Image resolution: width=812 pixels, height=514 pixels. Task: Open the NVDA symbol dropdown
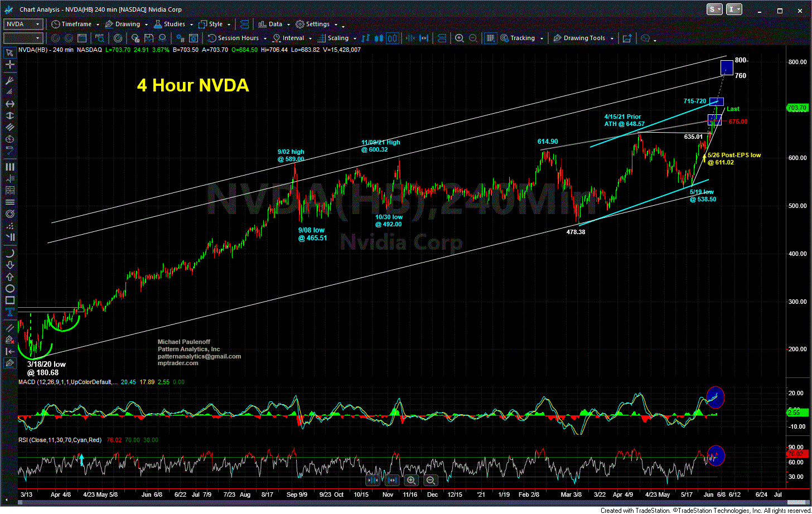(x=38, y=24)
